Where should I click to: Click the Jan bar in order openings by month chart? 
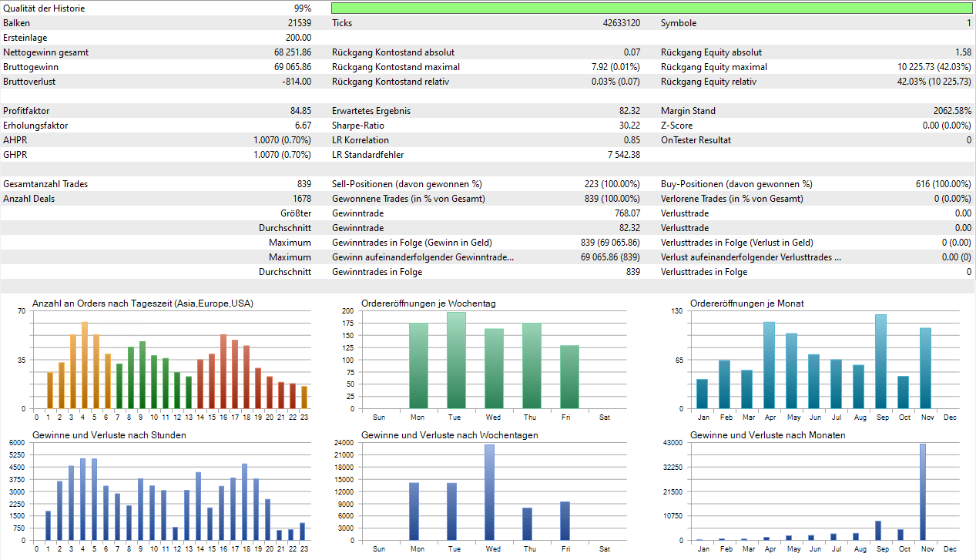click(x=702, y=394)
